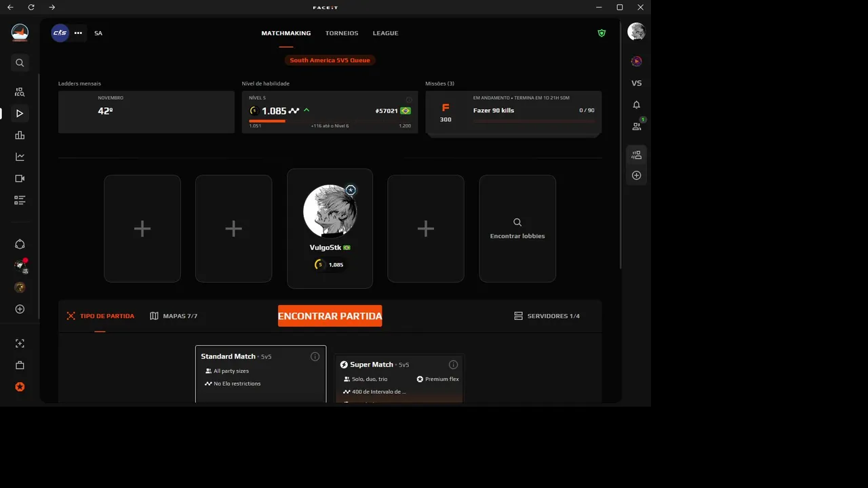Click the app back arrow in title bar

pos(10,7)
